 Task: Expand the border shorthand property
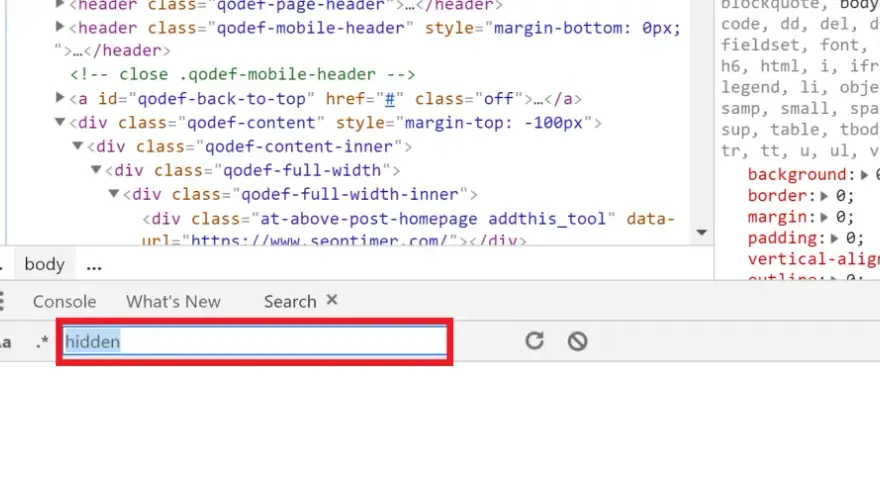(x=824, y=196)
